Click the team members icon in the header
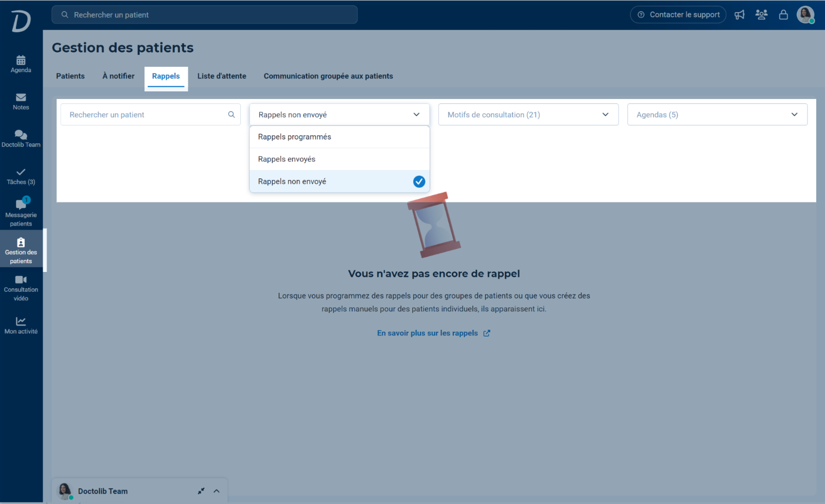The width and height of the screenshot is (825, 504). coord(761,15)
